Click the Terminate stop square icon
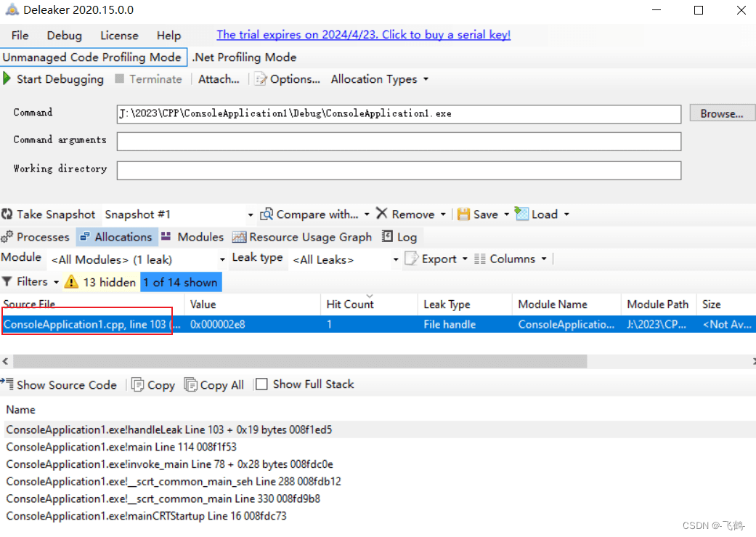Image resolution: width=756 pixels, height=537 pixels. [120, 78]
